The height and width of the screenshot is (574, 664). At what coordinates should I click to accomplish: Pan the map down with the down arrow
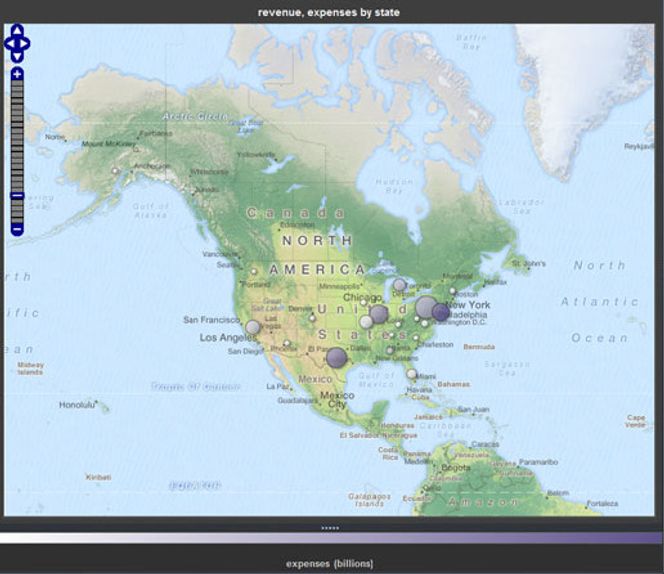[17, 56]
